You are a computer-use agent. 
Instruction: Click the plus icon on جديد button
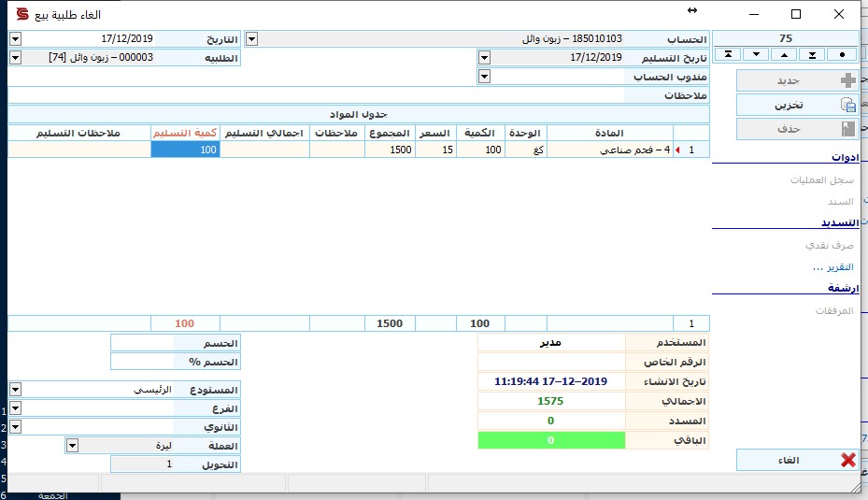pos(847,81)
